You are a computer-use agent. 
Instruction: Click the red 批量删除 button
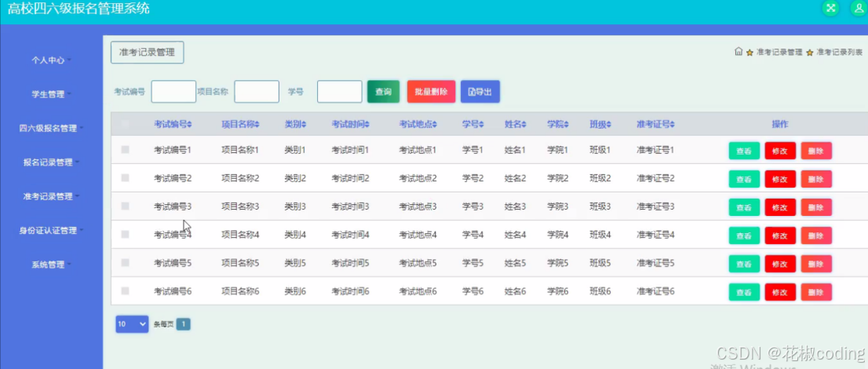[x=431, y=92]
